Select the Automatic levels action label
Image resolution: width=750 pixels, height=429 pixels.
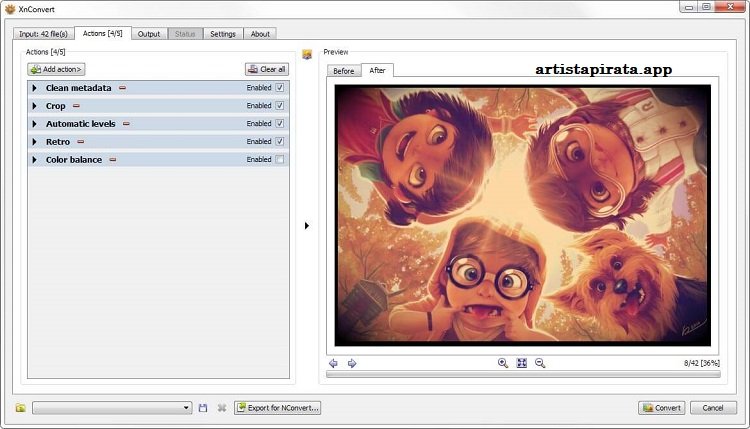point(80,124)
